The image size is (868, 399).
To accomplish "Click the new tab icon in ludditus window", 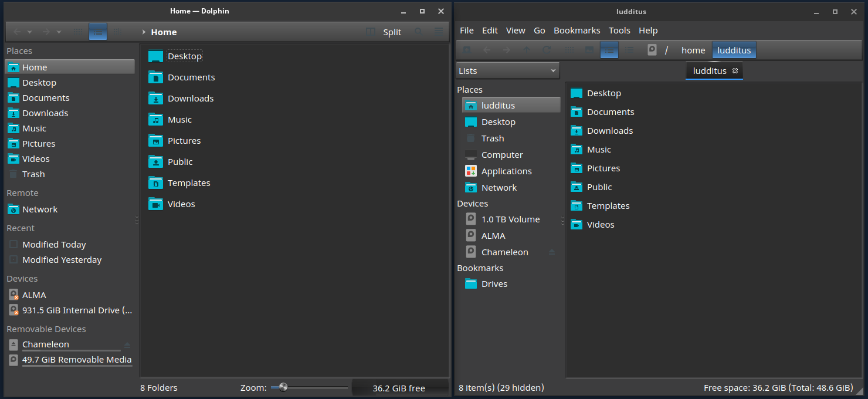I will [x=467, y=50].
